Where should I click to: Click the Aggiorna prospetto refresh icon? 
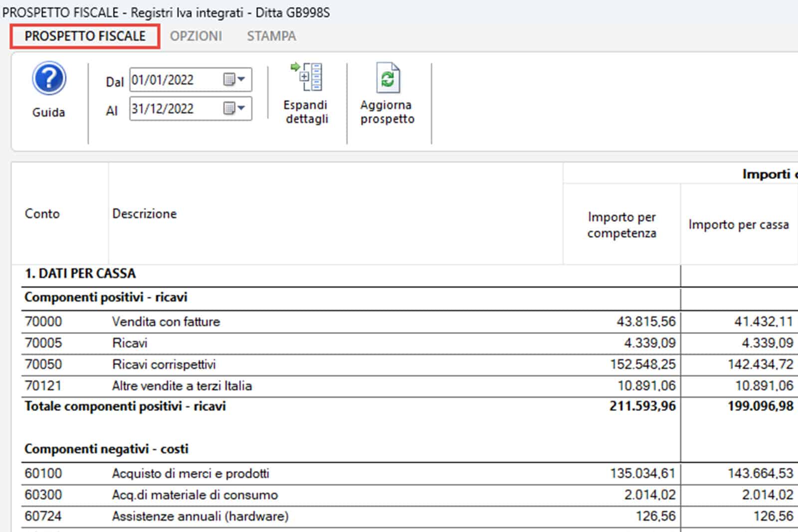[388, 78]
